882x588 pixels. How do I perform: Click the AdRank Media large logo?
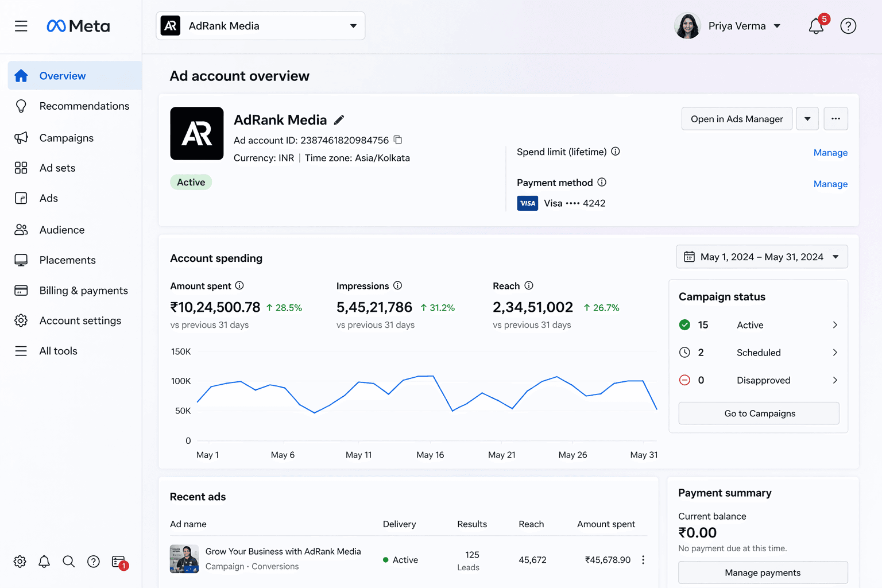(197, 133)
